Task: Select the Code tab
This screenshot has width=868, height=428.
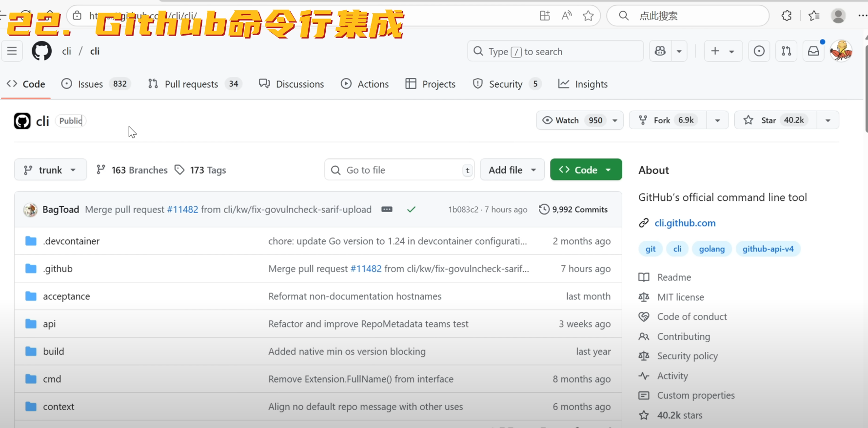Action: [26, 84]
